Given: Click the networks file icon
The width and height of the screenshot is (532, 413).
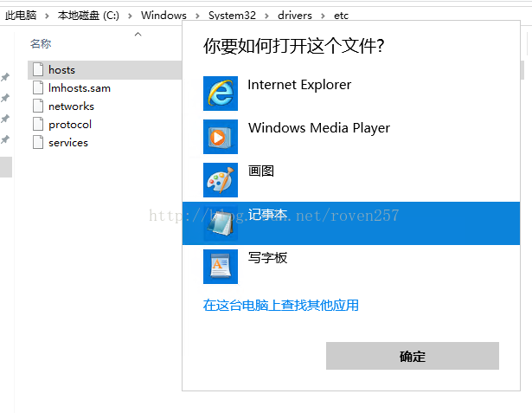Looking at the screenshot, I should [38, 106].
